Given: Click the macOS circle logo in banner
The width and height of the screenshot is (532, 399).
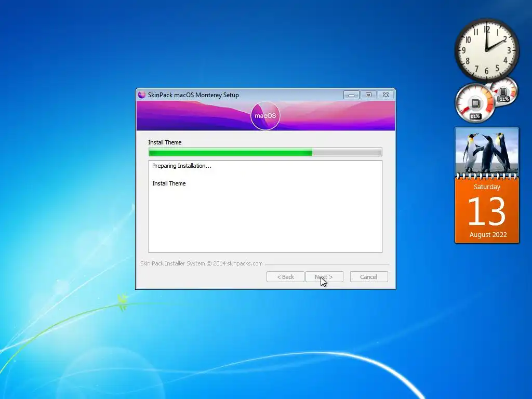Looking at the screenshot, I should pos(265,116).
